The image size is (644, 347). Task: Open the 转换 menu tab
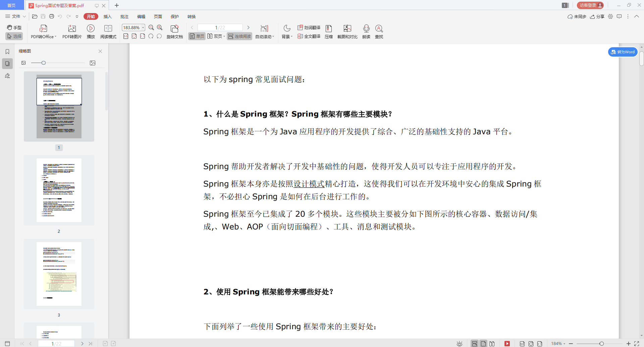tap(191, 16)
